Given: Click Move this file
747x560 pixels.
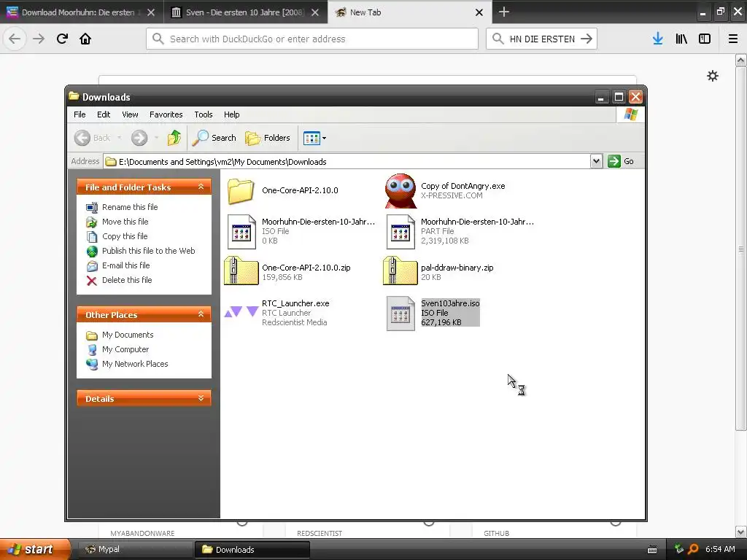Looking at the screenshot, I should pyautogui.click(x=125, y=222).
